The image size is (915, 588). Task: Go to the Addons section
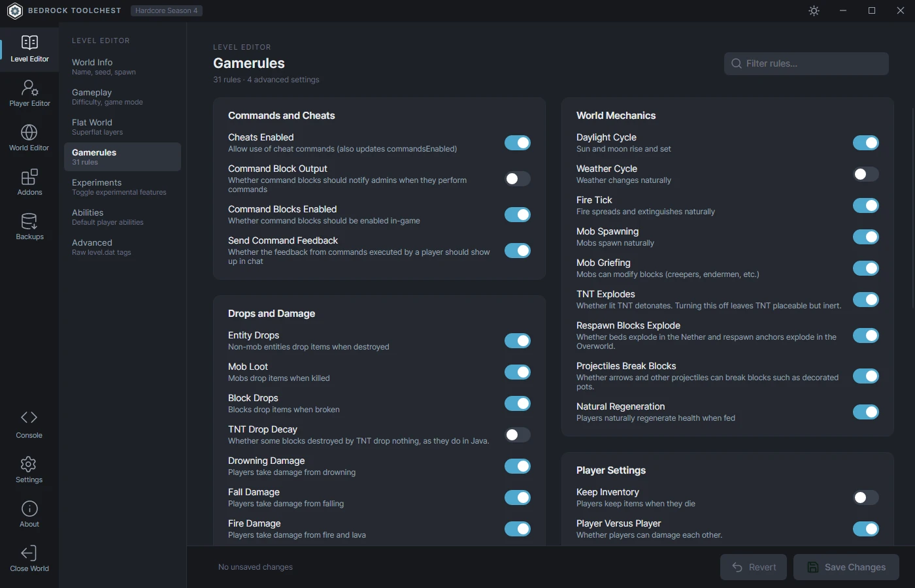[x=29, y=182]
